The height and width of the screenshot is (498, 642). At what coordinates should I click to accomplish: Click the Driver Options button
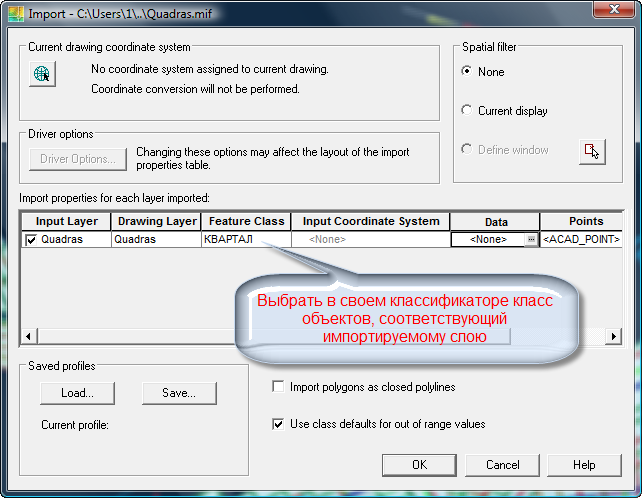[x=78, y=159]
